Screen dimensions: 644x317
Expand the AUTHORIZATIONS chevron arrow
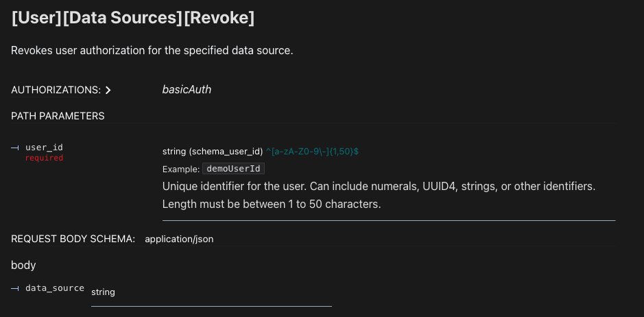click(x=108, y=90)
